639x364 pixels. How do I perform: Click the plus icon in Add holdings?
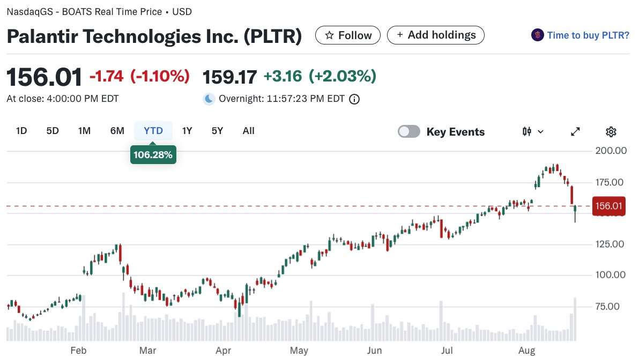coord(400,35)
